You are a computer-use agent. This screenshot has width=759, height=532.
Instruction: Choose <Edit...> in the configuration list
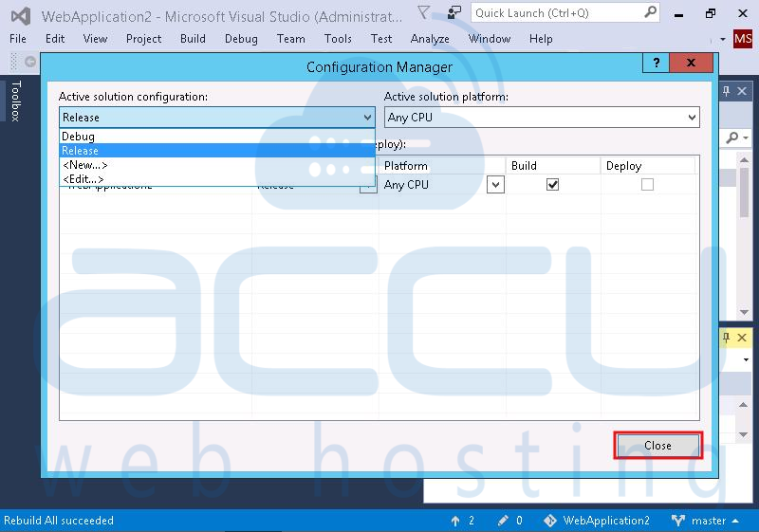pyautogui.click(x=217, y=179)
